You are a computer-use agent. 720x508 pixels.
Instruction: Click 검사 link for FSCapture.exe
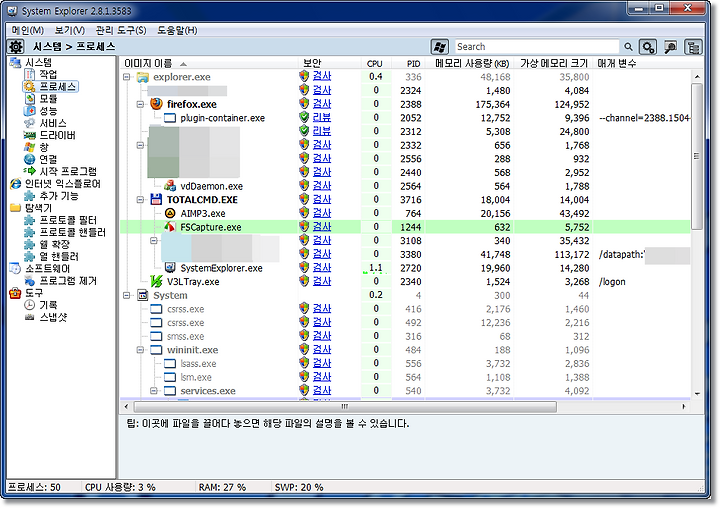point(321,226)
